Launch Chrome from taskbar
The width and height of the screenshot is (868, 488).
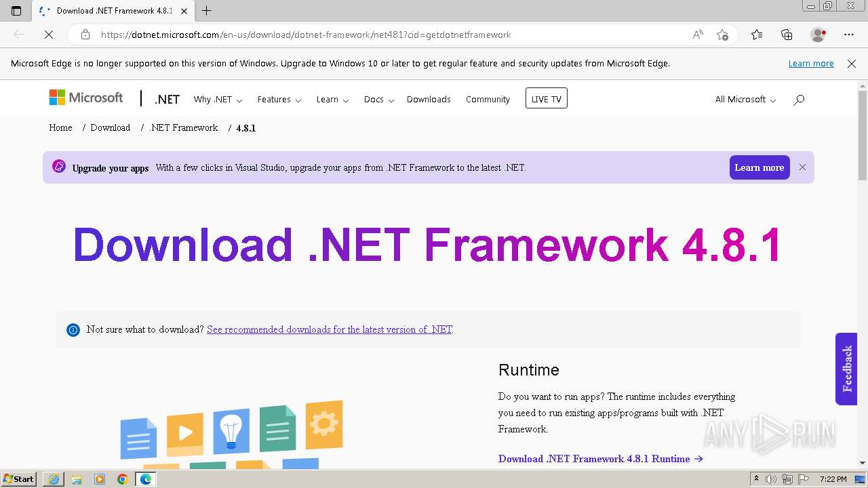[x=123, y=479]
